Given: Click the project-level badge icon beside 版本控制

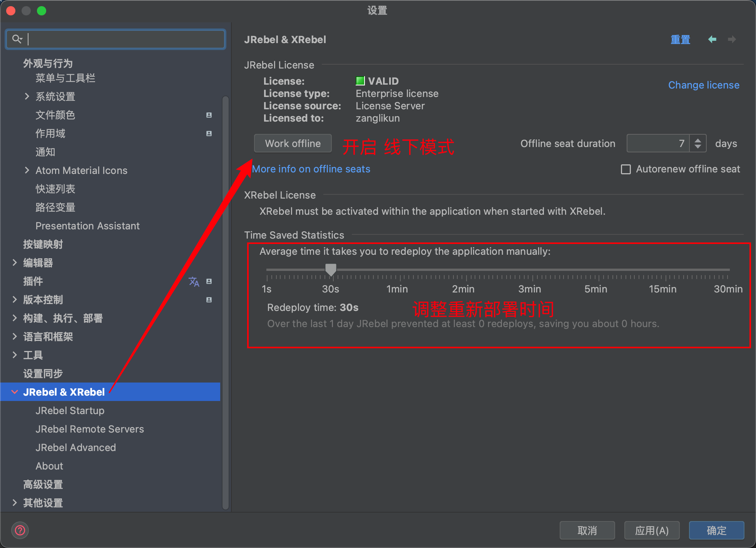Looking at the screenshot, I should pos(209,300).
